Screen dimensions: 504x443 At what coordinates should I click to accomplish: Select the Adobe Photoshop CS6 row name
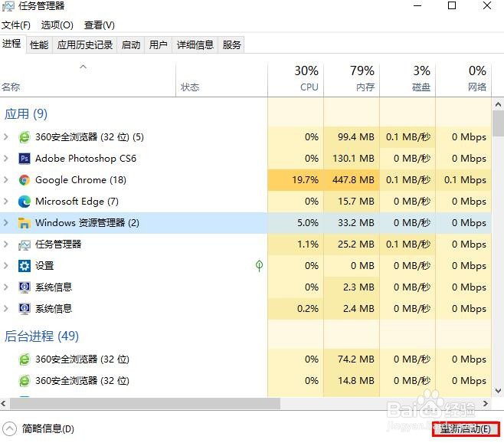[86, 159]
